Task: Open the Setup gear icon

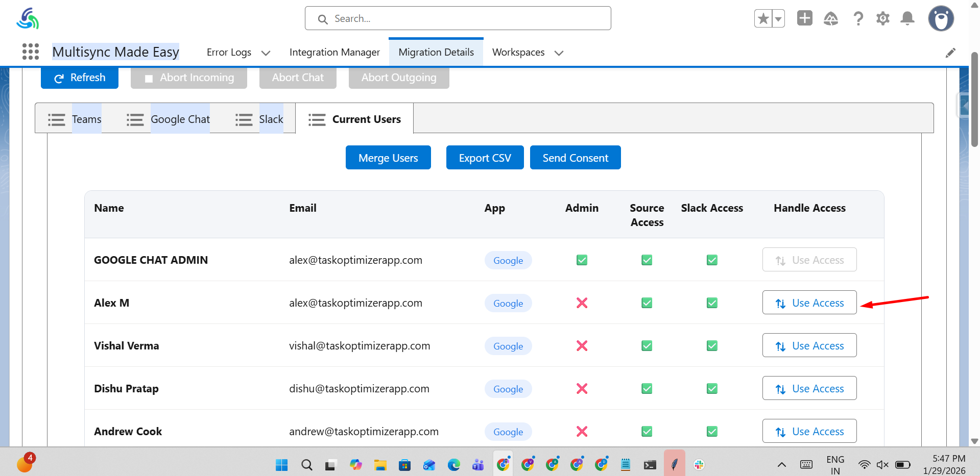Action: coord(883,19)
